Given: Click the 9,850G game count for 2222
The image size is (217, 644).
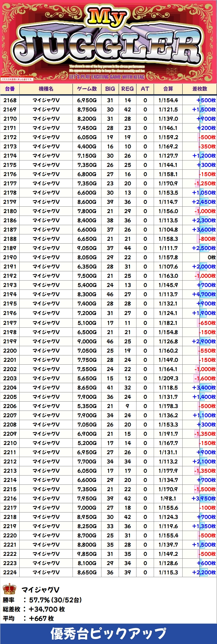Looking at the screenshot, I should pyautogui.click(x=87, y=554).
